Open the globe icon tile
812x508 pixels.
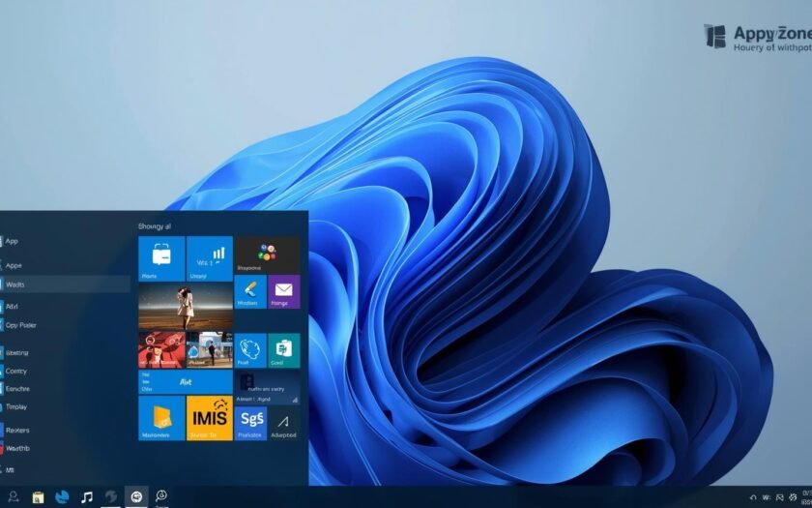(x=250, y=350)
